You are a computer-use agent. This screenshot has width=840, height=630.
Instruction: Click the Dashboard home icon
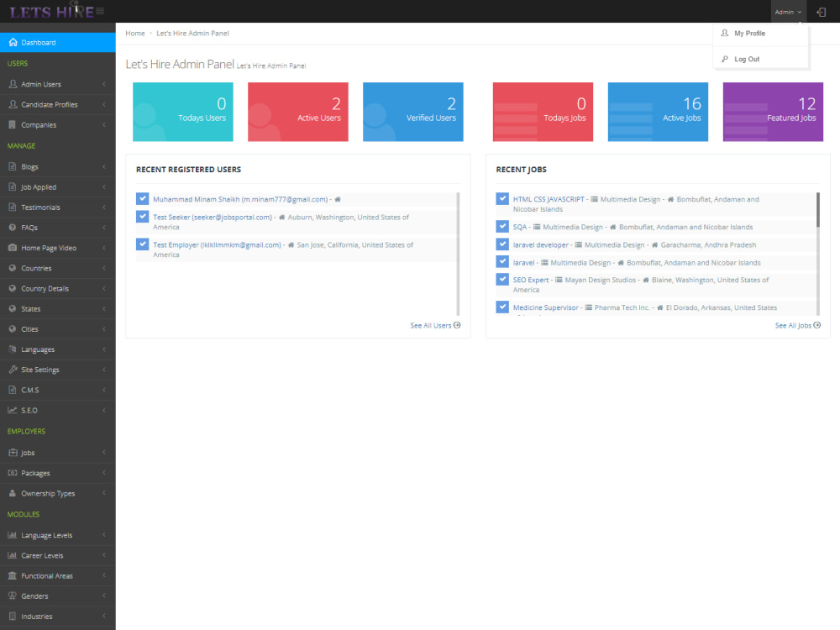pos(13,42)
